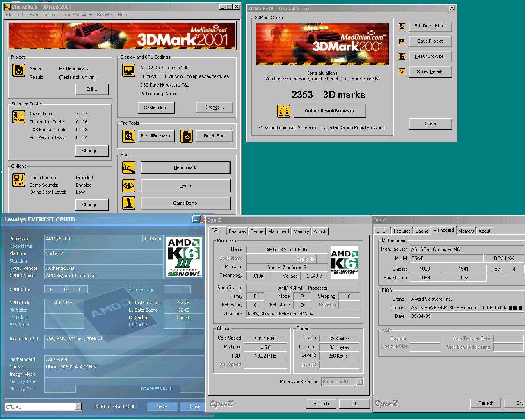This screenshot has width=525, height=420.
Task: Click Save button in EVEREST CPUID
Action: (x=162, y=406)
